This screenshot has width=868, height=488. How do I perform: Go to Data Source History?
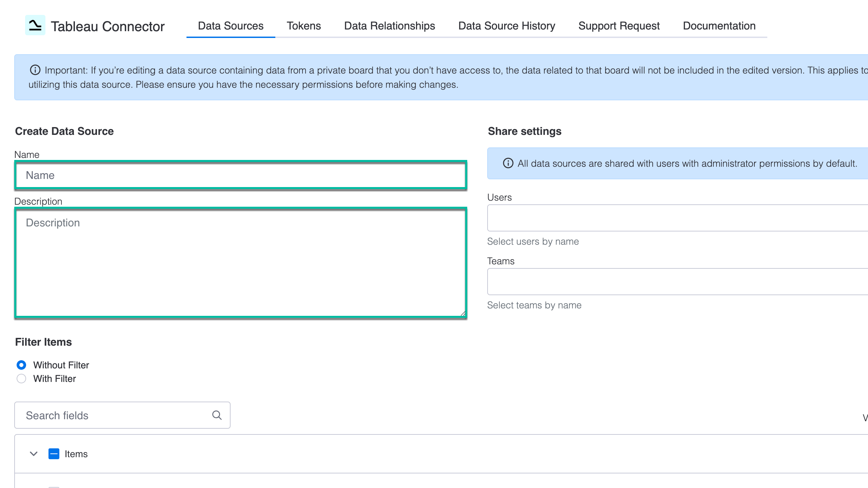coord(507,26)
